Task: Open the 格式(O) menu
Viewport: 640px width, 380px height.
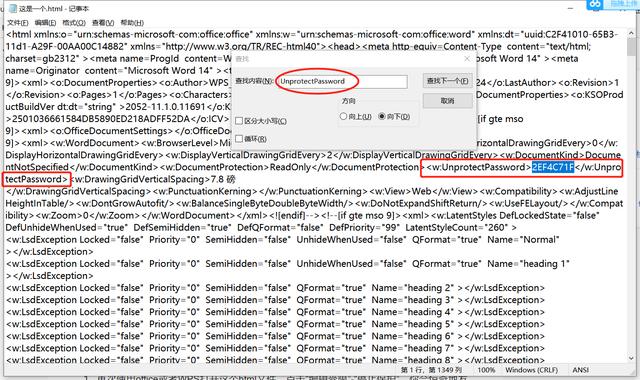Action: 74,22
